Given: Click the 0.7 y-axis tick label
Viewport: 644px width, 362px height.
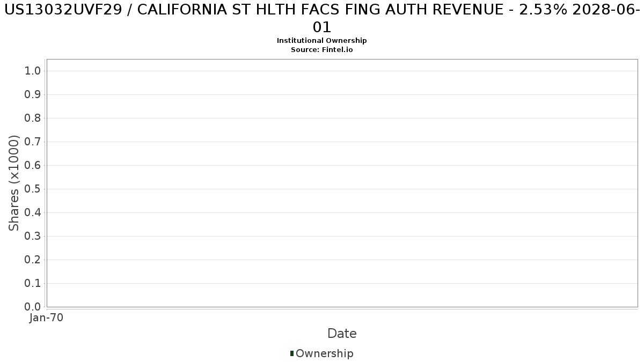Looking at the screenshot, I should (33, 142).
